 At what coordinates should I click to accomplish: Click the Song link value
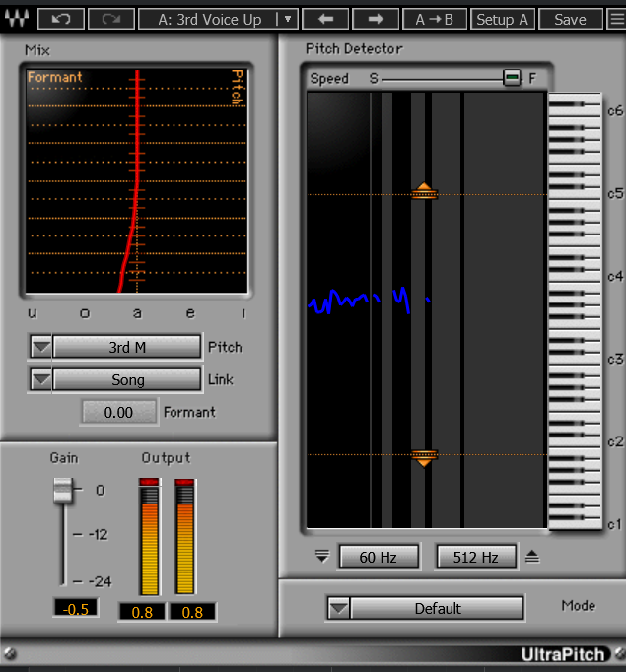tap(127, 379)
